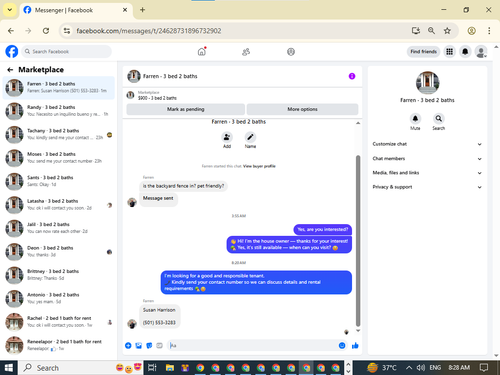
Task: Open Task View on taskbar
Action: click(152, 368)
